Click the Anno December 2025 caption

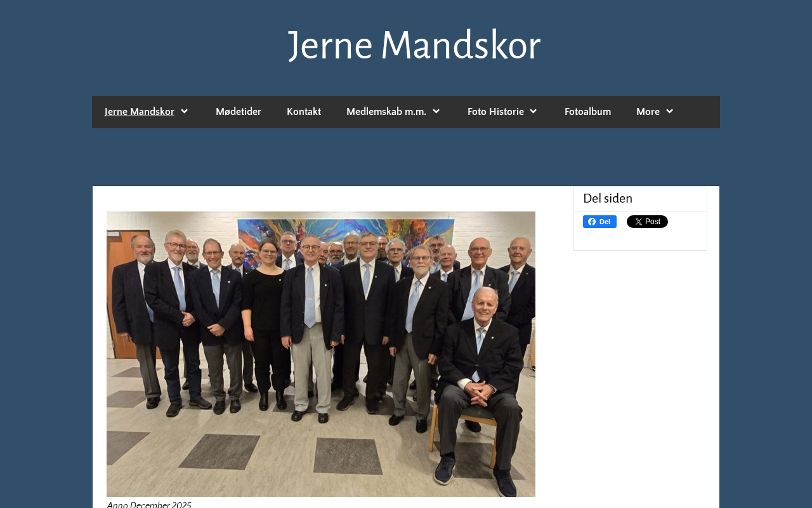[x=149, y=504]
